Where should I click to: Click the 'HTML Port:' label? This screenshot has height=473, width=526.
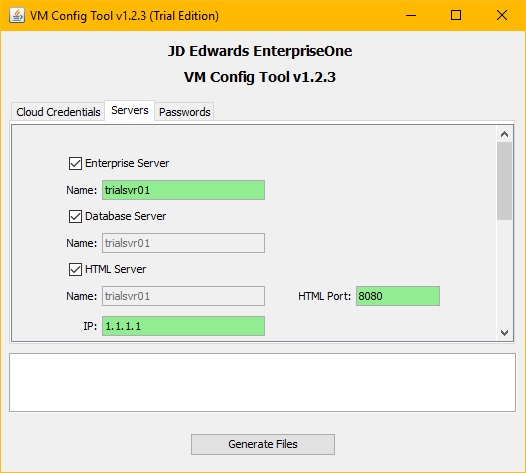click(x=324, y=296)
